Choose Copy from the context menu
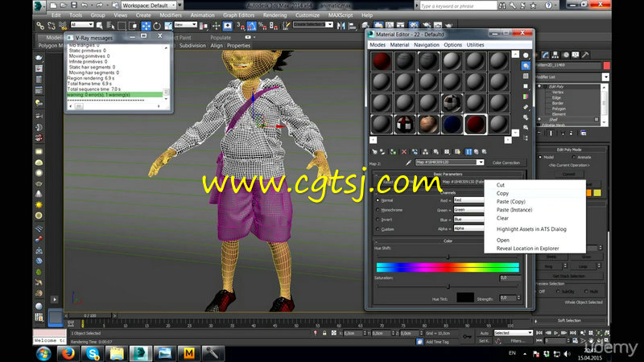Screen dimensions: 644x362 pos(502,193)
